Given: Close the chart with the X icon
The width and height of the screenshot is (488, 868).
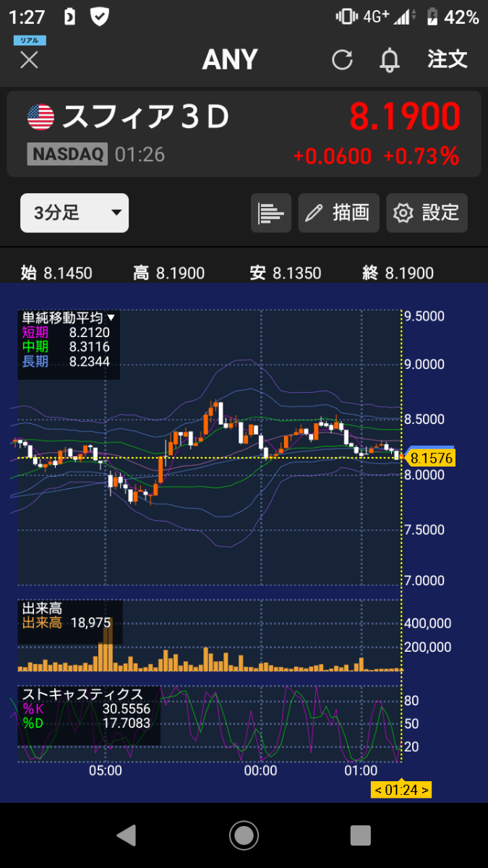Looking at the screenshot, I should click(x=29, y=59).
